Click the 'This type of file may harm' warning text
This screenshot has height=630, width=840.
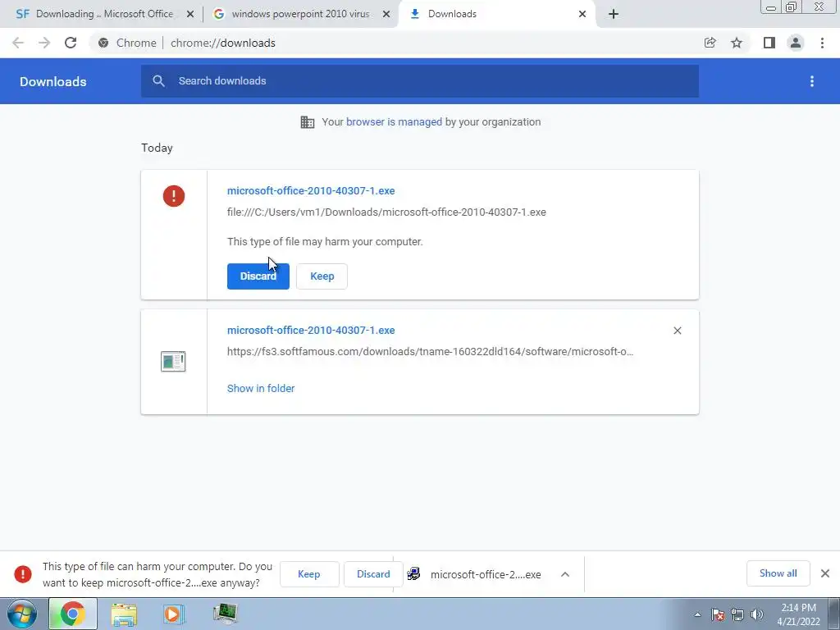(325, 242)
